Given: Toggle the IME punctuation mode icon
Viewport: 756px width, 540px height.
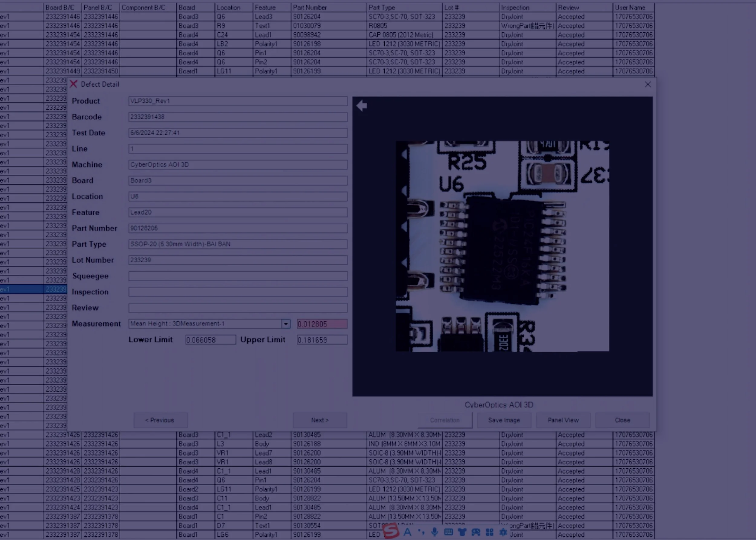Looking at the screenshot, I should [421, 532].
